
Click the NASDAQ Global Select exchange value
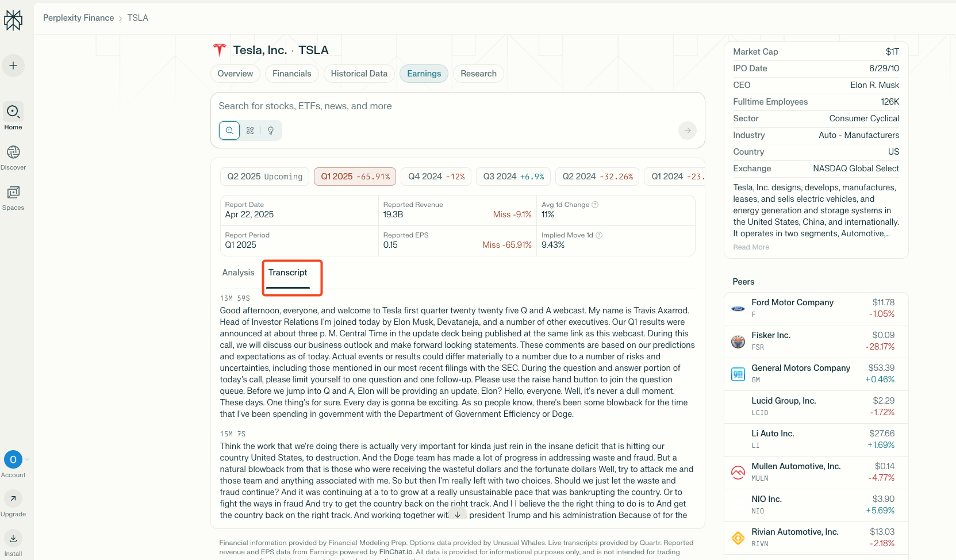pos(856,168)
